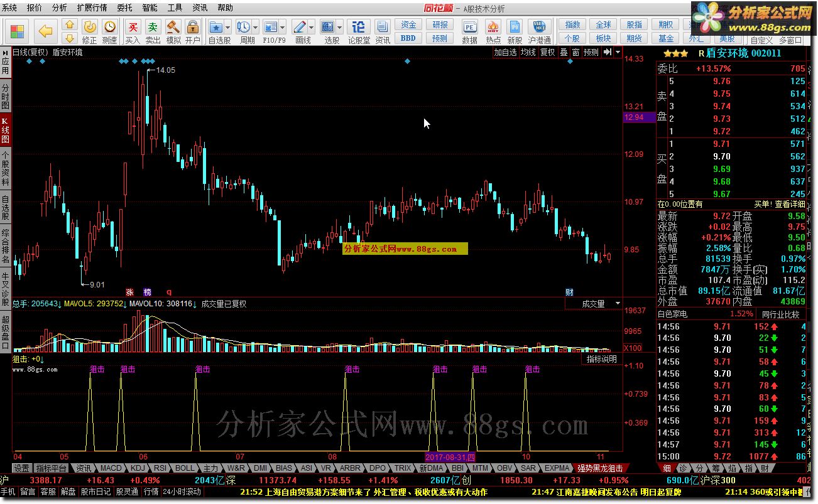The width and height of the screenshot is (818, 504).
Task: Click the 涨 marker below the candles
Action: 130,292
